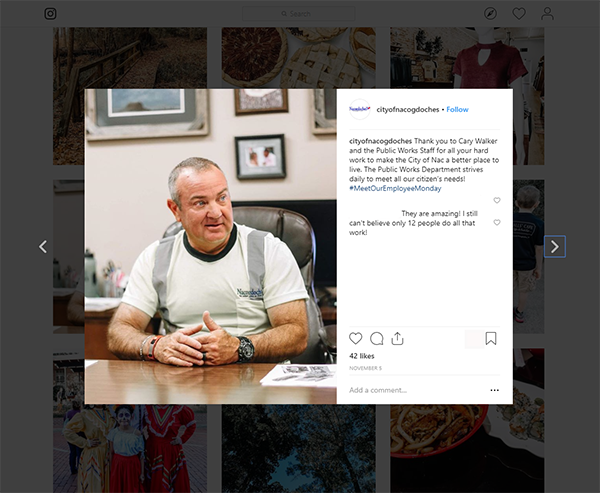Click the share post icon
This screenshot has height=493, width=600.
pyautogui.click(x=398, y=338)
